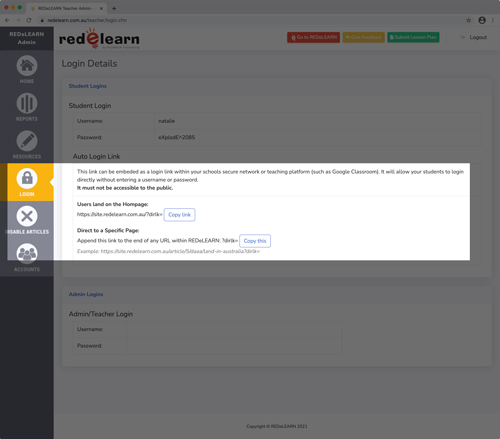Image resolution: width=500 pixels, height=439 pixels.
Task: Select the REDeLEARN Teacher Admin browser tab
Action: click(65, 8)
